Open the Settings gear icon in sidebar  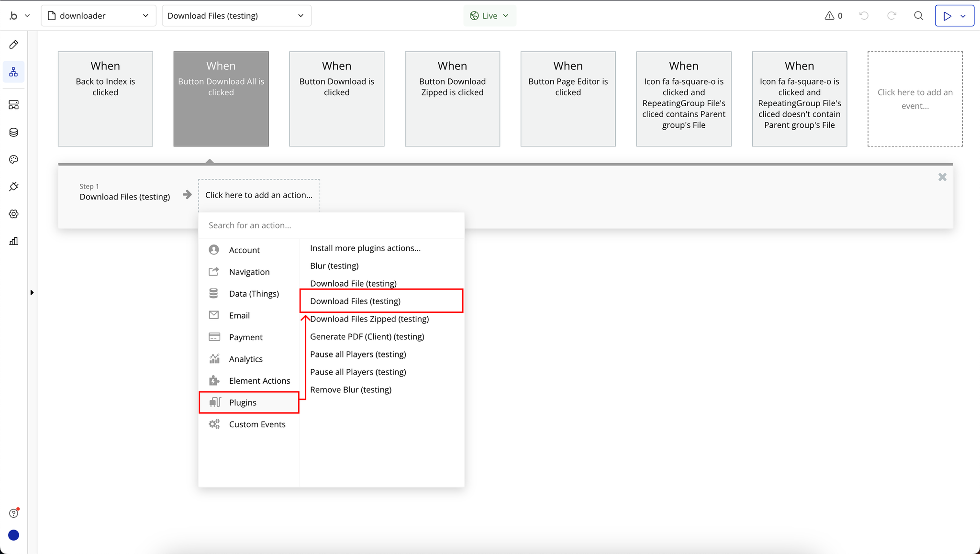(x=13, y=214)
